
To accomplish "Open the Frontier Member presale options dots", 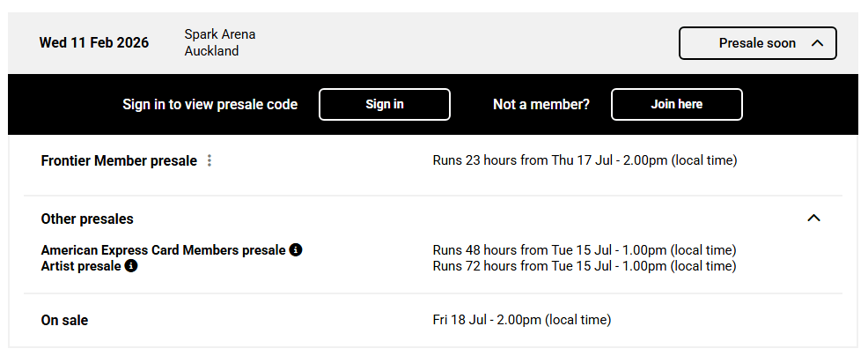I will [210, 160].
